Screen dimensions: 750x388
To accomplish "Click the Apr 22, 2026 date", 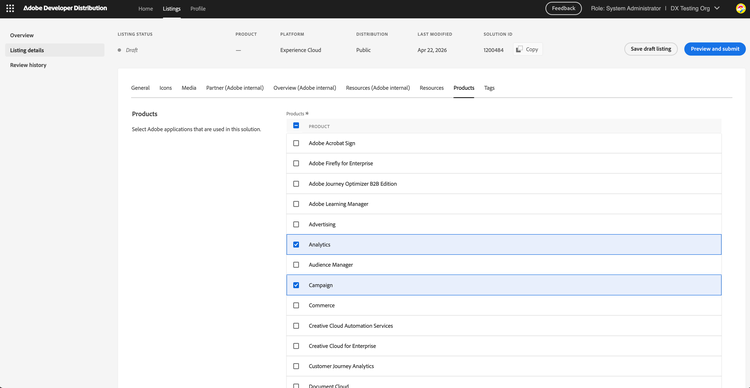I will [432, 50].
